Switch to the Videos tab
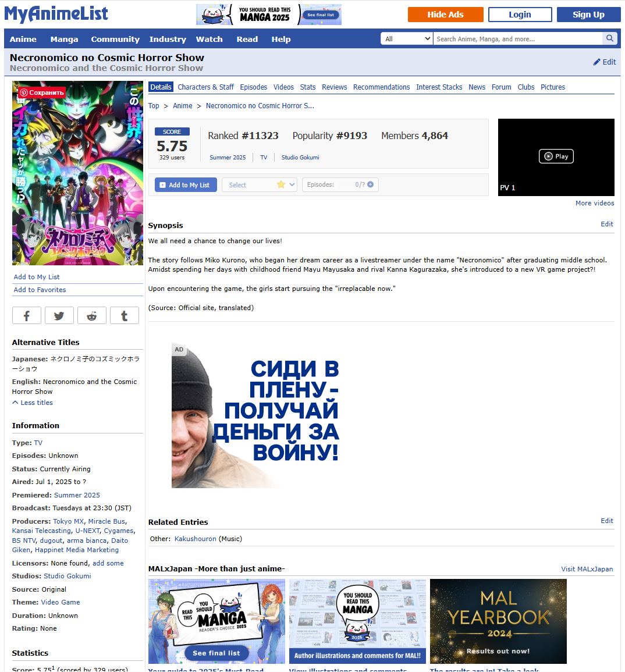 [x=283, y=87]
